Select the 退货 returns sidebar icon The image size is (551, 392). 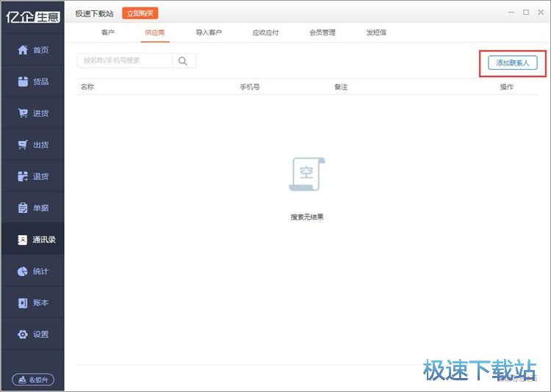click(23, 176)
